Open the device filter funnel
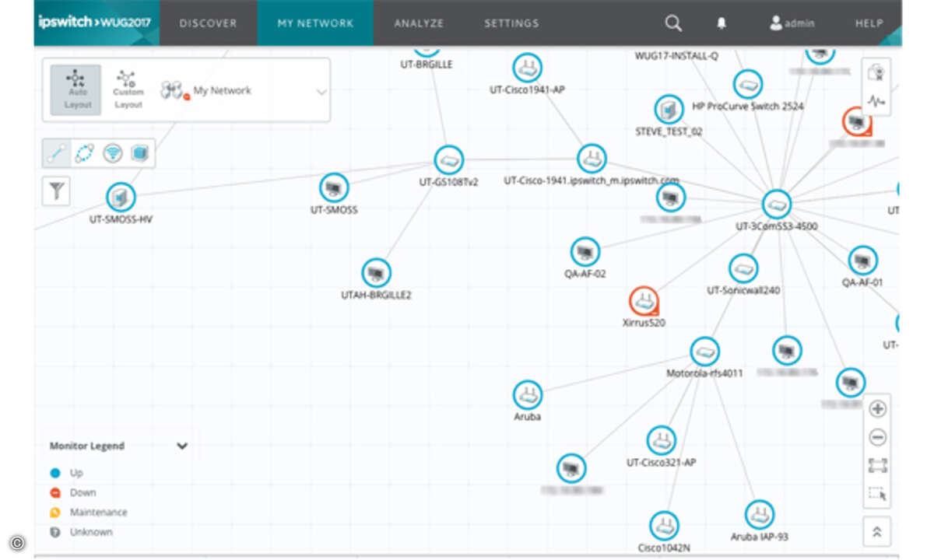This screenshot has width=934, height=560. [56, 191]
